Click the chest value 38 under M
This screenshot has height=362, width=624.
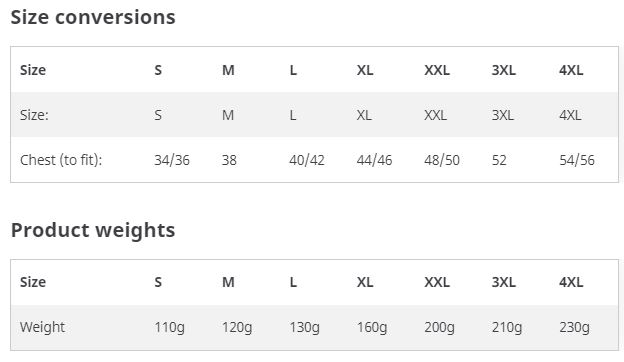[229, 160]
